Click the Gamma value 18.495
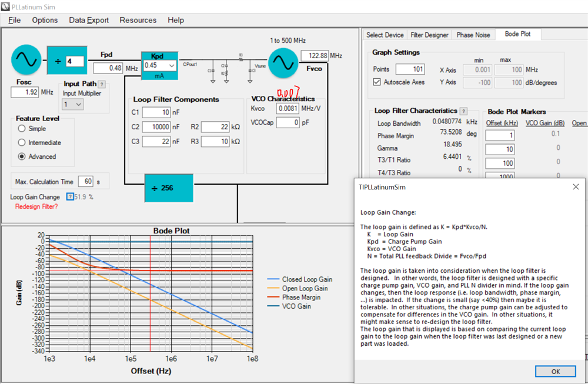 tap(453, 145)
